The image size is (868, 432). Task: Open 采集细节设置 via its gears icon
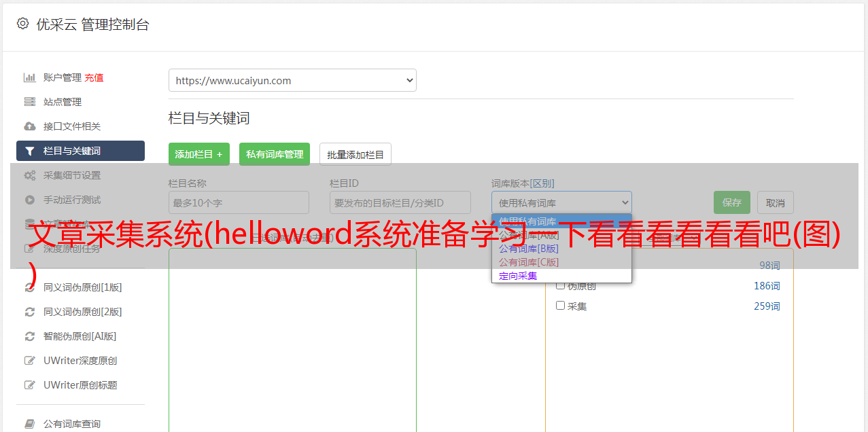[x=29, y=175]
